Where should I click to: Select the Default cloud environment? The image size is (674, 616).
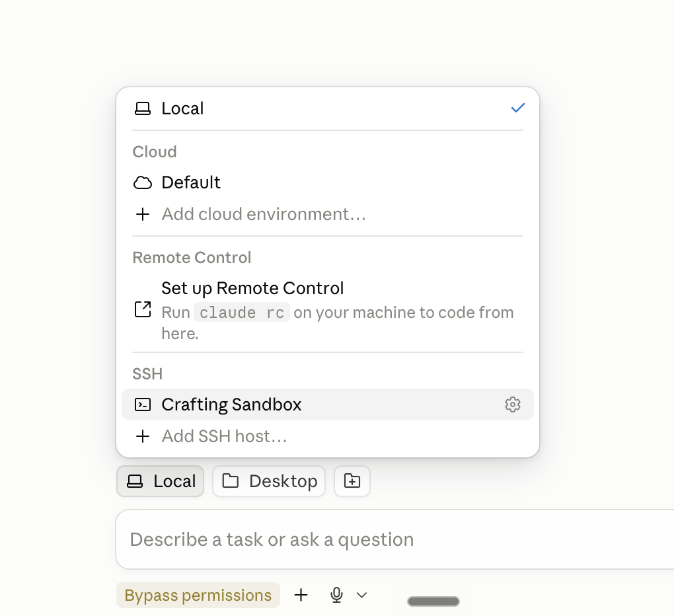coord(328,182)
